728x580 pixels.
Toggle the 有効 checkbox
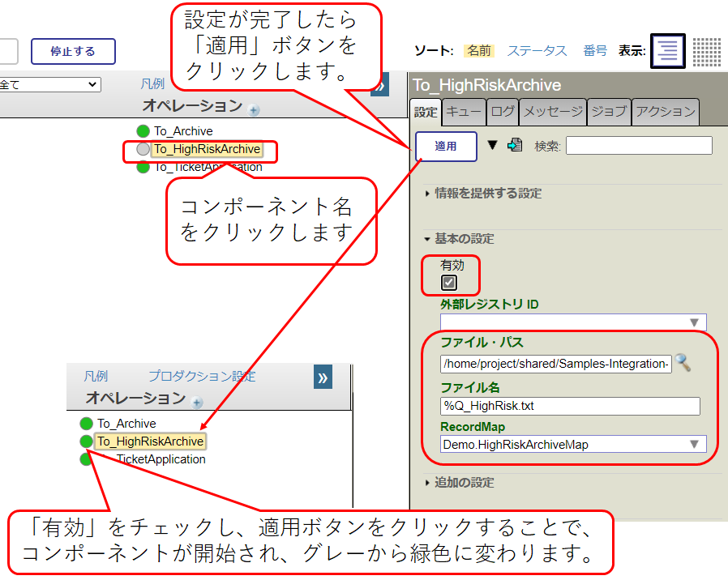(x=449, y=283)
